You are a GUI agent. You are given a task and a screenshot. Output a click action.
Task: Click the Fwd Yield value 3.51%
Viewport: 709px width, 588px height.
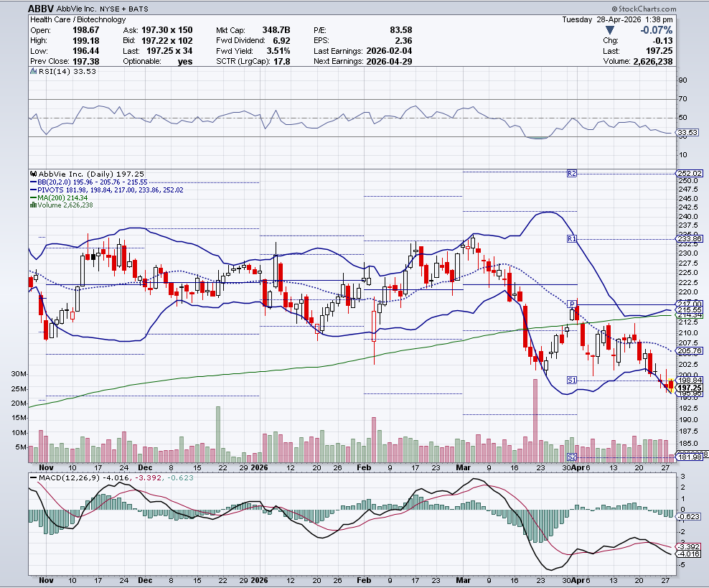[278, 51]
